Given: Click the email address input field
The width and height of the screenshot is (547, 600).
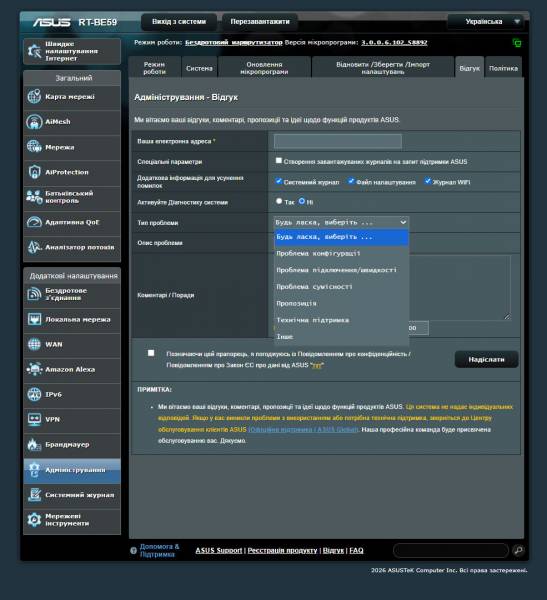Looking at the screenshot, I should coord(338,141).
